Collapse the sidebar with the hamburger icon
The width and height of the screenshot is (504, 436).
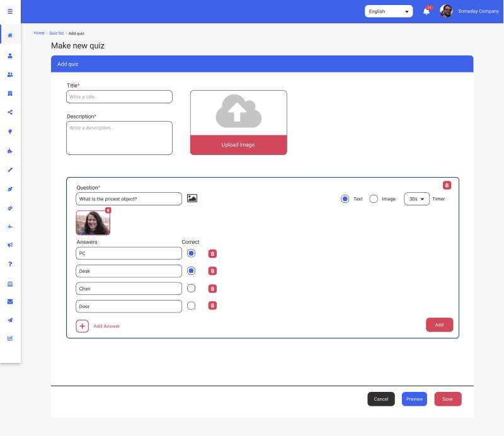[x=9, y=11]
